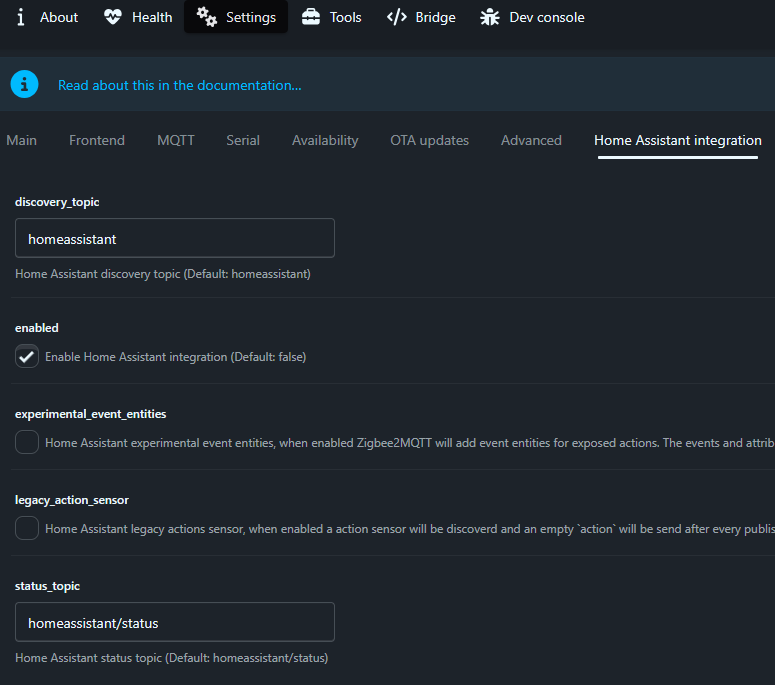Viewport: 775px width, 685px height.
Task: Open "Read about this in the documentation" link
Action: (180, 85)
